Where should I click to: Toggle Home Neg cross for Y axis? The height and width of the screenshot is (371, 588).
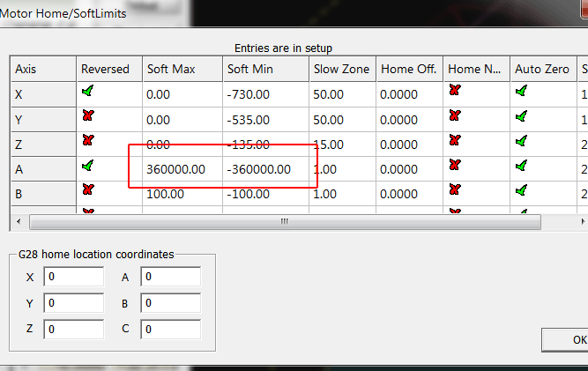pos(454,115)
